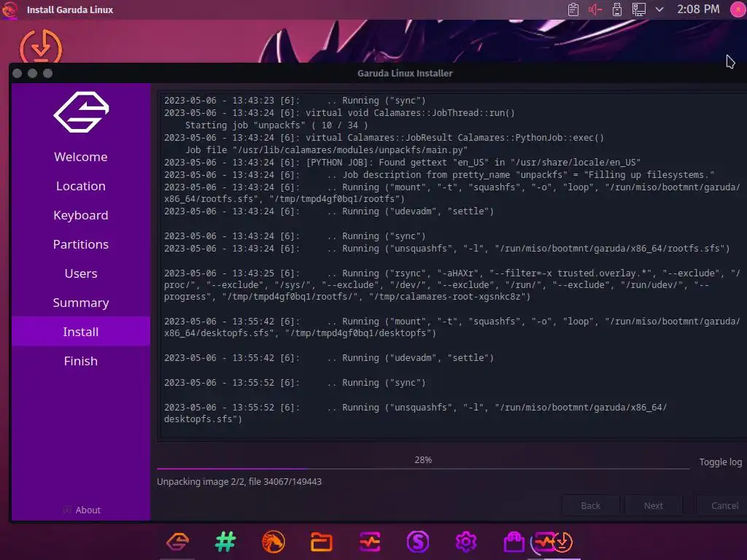Launch the green hash terminal dock icon

[x=226, y=542]
